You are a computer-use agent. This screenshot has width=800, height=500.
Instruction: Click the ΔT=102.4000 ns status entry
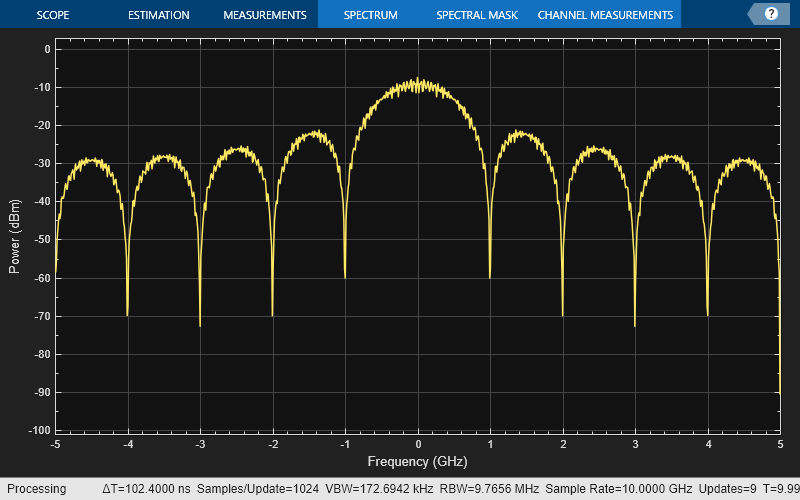pos(146,489)
